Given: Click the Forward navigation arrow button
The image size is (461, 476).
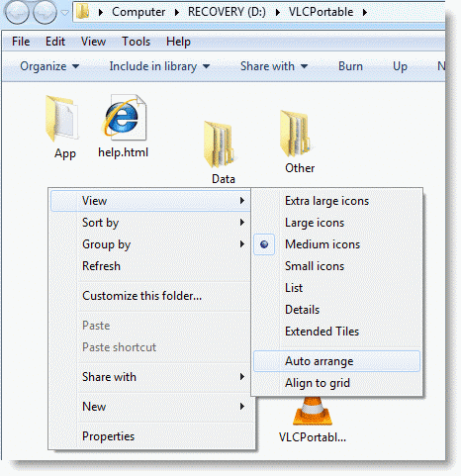Looking at the screenshot, I should tap(46, 13).
